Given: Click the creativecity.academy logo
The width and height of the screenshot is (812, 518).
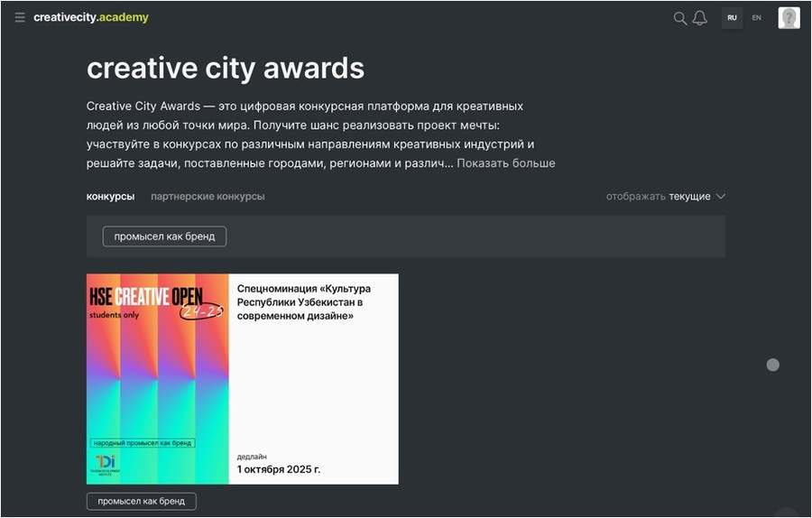Looking at the screenshot, I should coord(91,18).
